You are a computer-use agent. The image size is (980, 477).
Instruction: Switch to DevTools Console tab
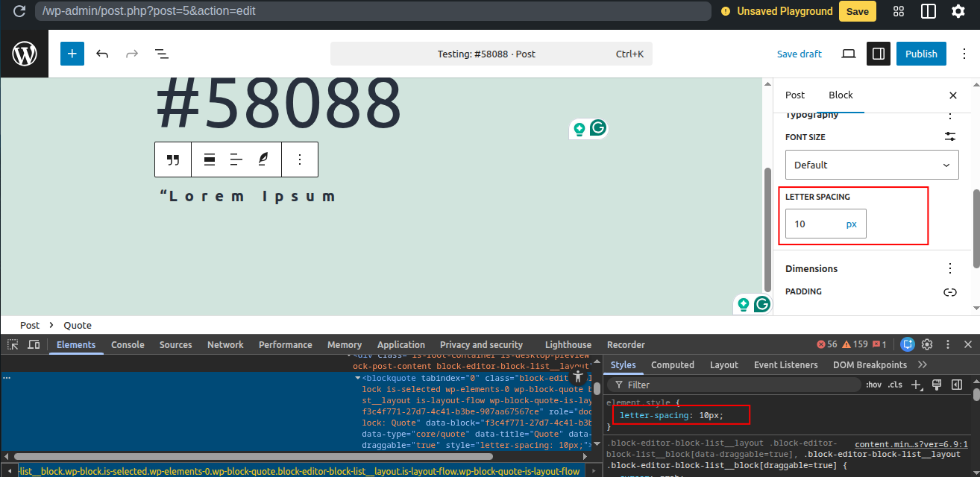pyautogui.click(x=128, y=344)
